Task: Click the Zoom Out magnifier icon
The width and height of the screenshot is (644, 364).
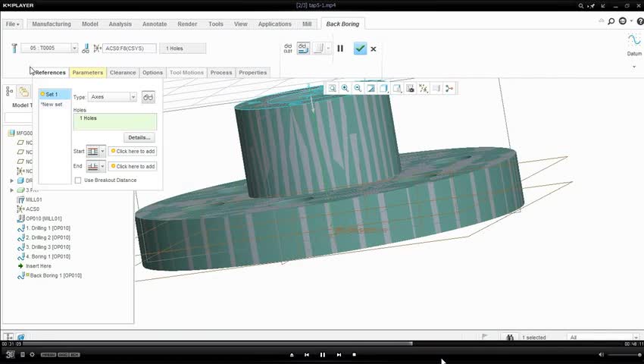Action: pyautogui.click(x=358, y=89)
